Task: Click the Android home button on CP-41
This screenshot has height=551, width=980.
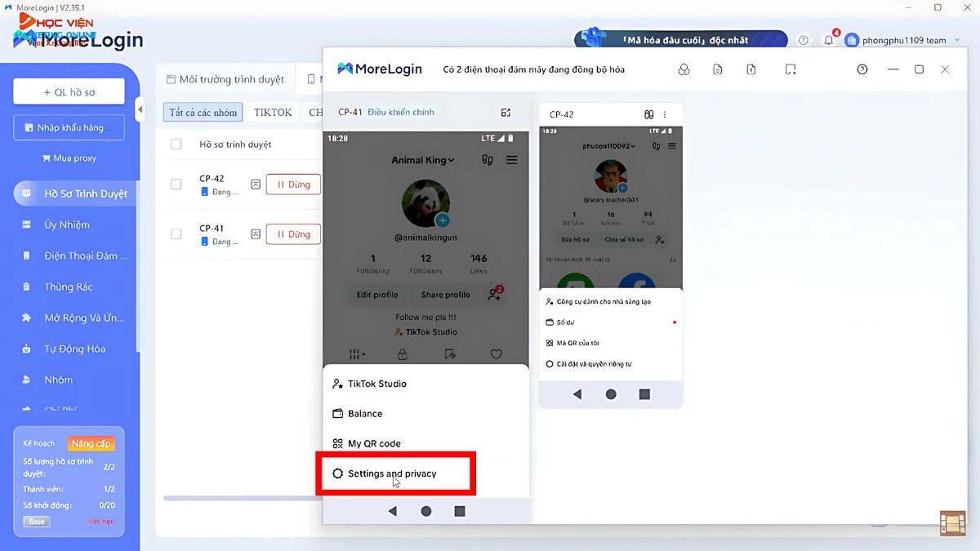Action: click(x=426, y=511)
